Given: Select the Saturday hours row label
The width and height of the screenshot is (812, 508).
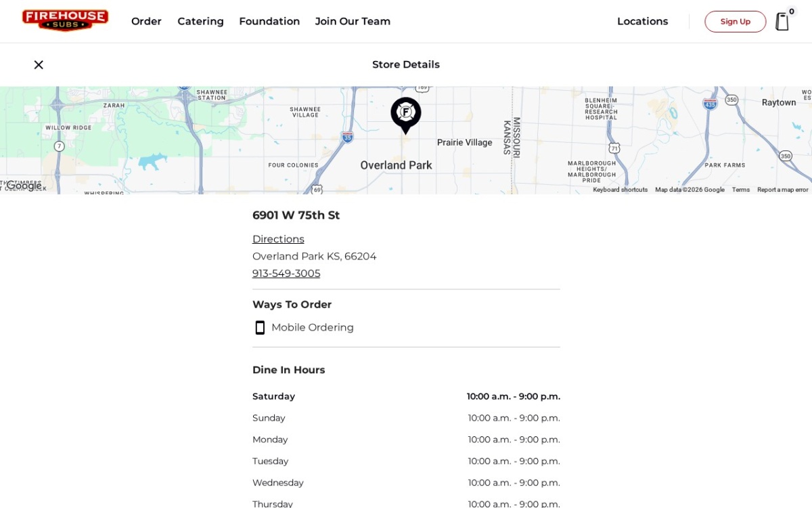Looking at the screenshot, I should [273, 396].
